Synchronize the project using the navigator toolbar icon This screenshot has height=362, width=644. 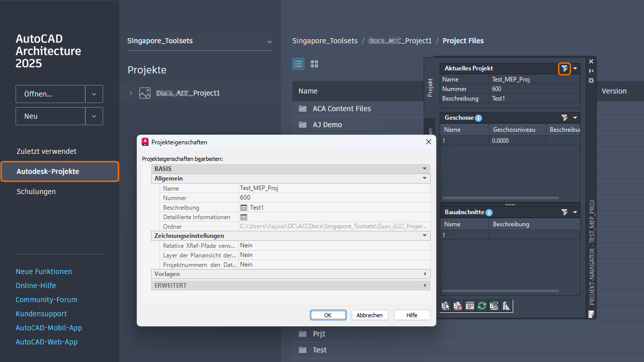coord(494,305)
